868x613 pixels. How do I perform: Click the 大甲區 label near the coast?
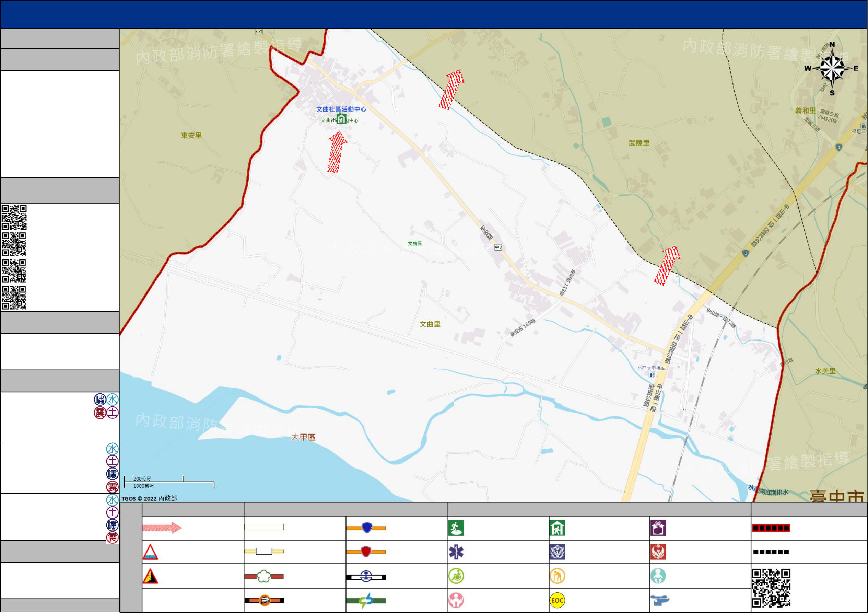(x=303, y=437)
